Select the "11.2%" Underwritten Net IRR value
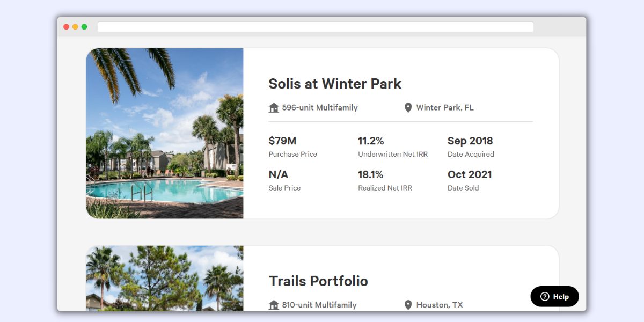The image size is (644, 322). pyautogui.click(x=371, y=141)
